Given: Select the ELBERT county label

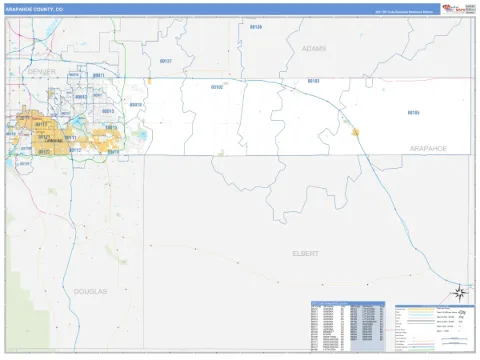Looking at the screenshot, I should pos(306,254).
